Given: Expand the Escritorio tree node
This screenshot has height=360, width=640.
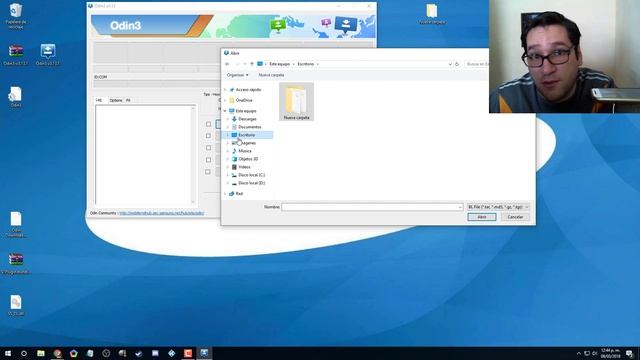Looking at the screenshot, I should (x=228, y=135).
